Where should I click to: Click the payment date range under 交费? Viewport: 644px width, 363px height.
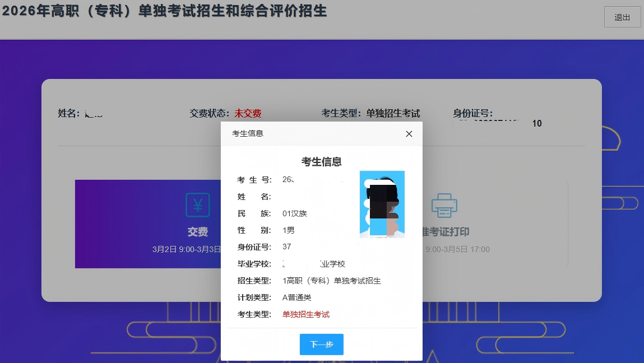(x=187, y=249)
